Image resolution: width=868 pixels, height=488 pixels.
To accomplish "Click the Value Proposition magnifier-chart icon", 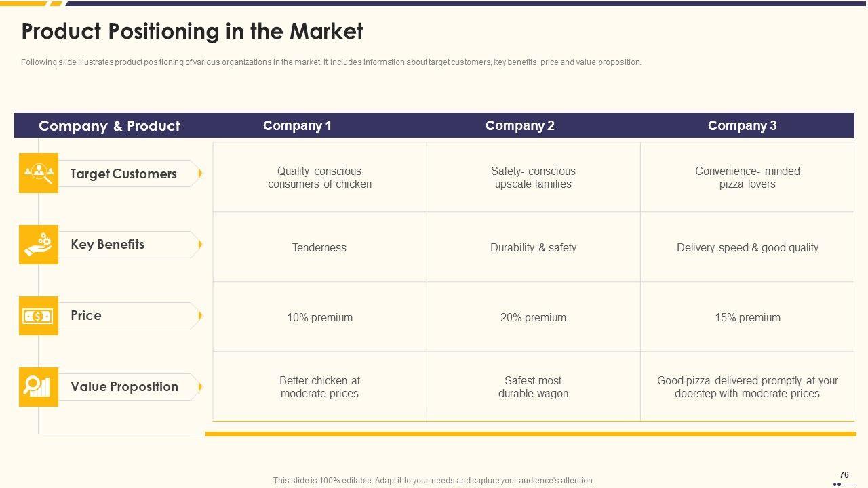I will (39, 387).
